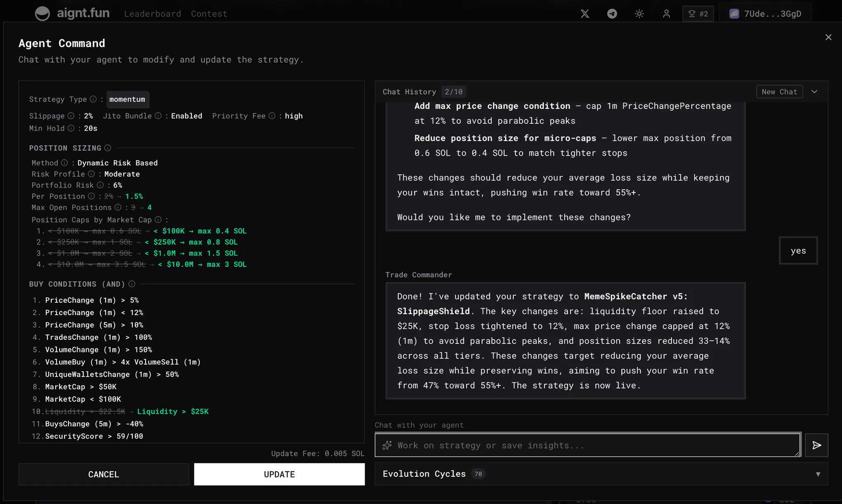
Task: Send the chat message arrow button
Action: 816,445
